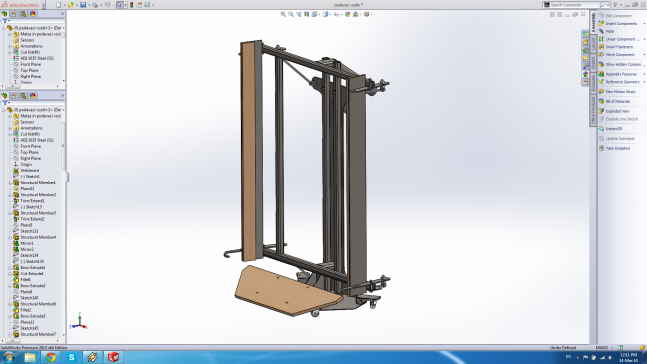Click Zoom to Fit magnifier icon
Screen dimensions: 647x364
283,14
